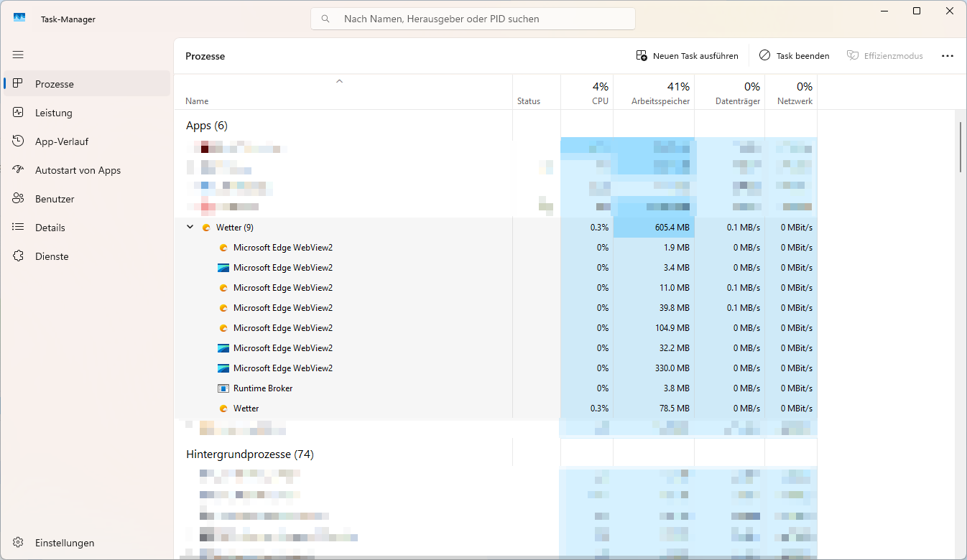This screenshot has height=560, width=967.
Task: Click icon of WebView2 104.9 MB row
Action: pos(223,328)
